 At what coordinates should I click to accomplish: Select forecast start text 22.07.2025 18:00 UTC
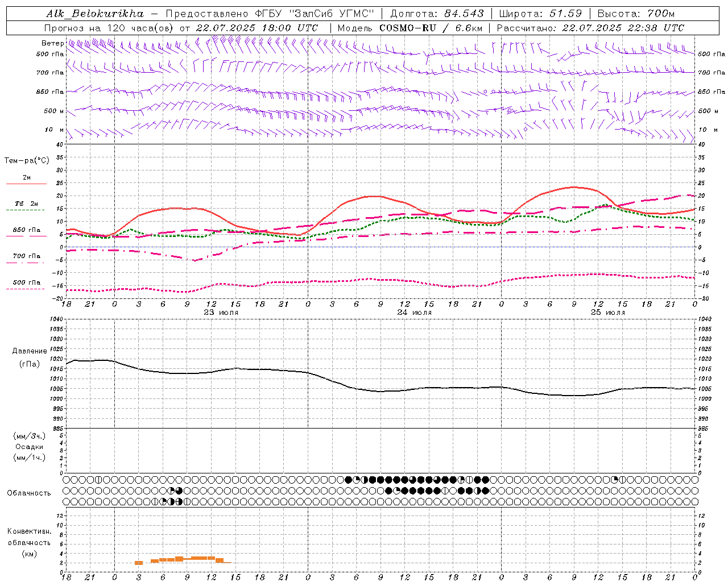click(257, 28)
